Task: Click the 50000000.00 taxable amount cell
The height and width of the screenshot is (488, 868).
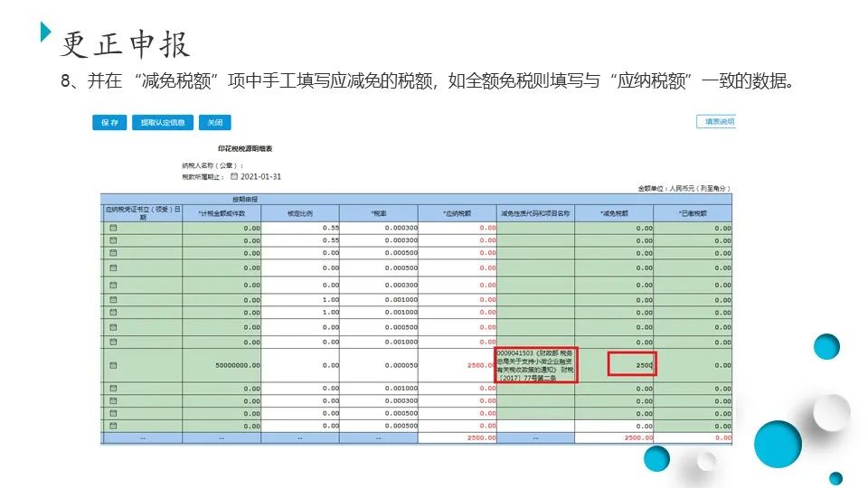Action: [222, 365]
